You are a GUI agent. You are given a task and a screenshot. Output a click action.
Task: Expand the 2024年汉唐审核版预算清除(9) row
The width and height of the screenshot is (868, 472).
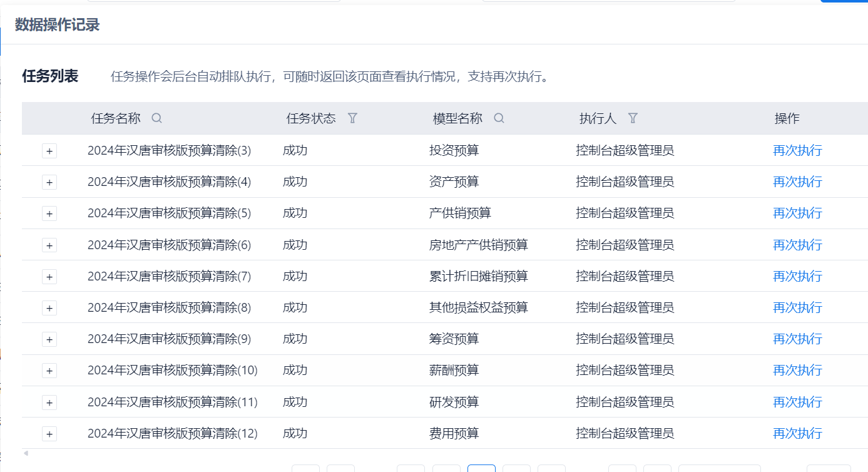[49, 339]
